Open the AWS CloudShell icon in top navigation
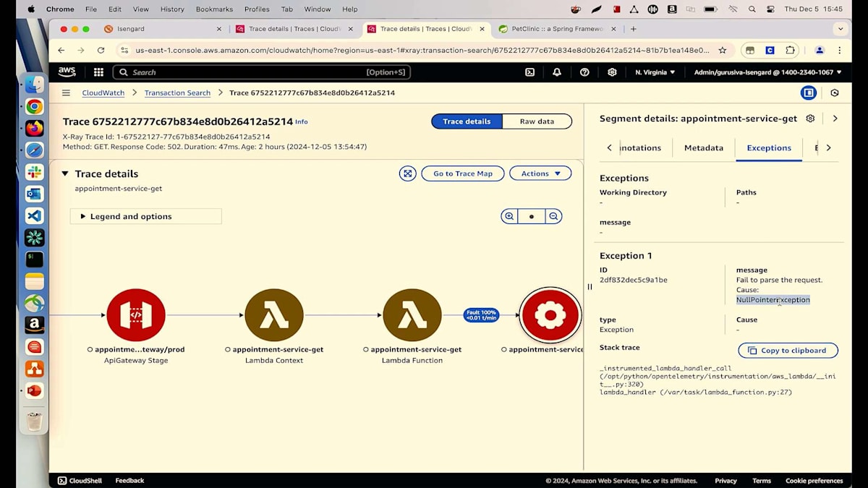 (x=529, y=72)
